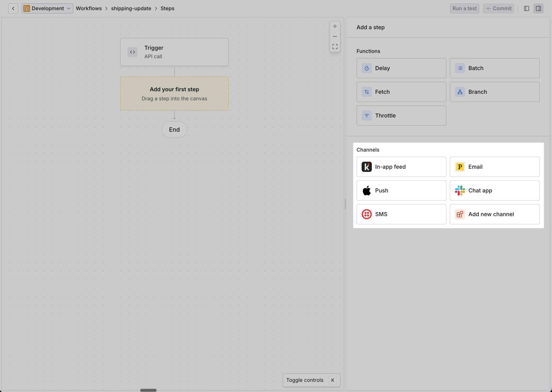Toggle the left sidebar panel
The image size is (552, 392).
(x=527, y=8)
